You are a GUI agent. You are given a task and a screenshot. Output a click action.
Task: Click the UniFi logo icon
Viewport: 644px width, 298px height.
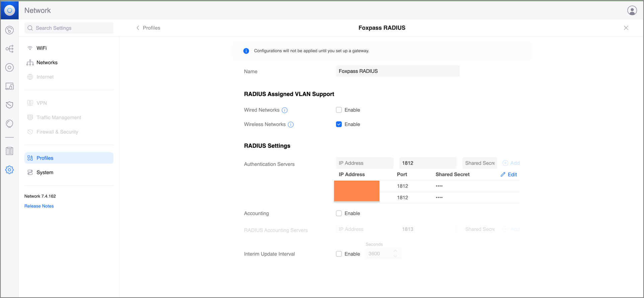click(x=9, y=10)
